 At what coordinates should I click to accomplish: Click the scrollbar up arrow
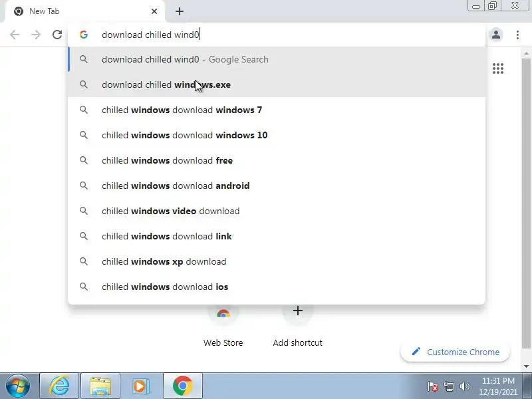coord(526,53)
